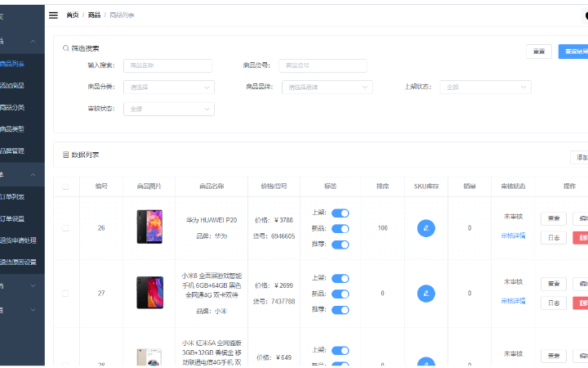Turn off 上架 switch for 红米5A row

[x=340, y=350]
